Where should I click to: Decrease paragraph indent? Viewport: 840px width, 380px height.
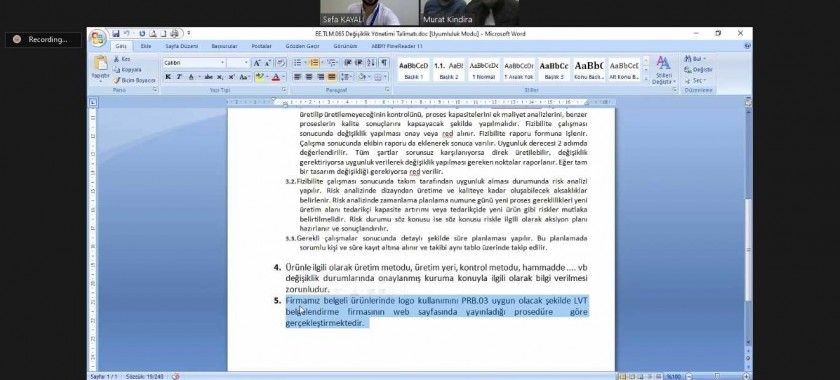pos(348,63)
